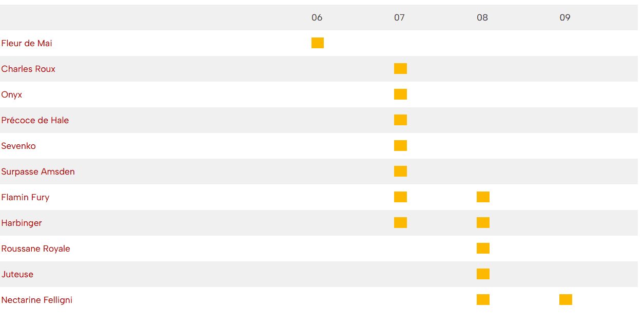Open the Fleur de Mai variety link
The width and height of the screenshot is (644, 325).
(x=27, y=43)
